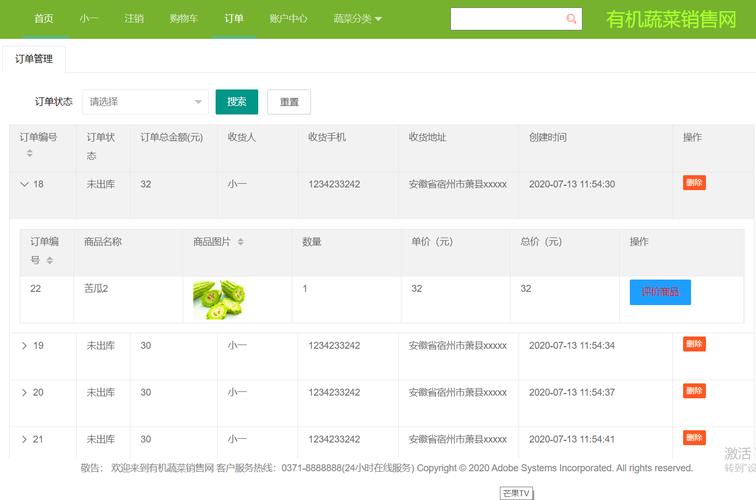Click the blue 评价商品 button
The height and width of the screenshot is (500, 756).
tap(660, 292)
